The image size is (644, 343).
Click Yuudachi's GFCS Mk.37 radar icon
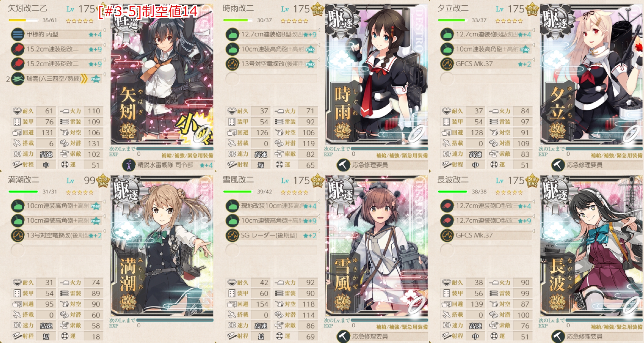point(447,64)
